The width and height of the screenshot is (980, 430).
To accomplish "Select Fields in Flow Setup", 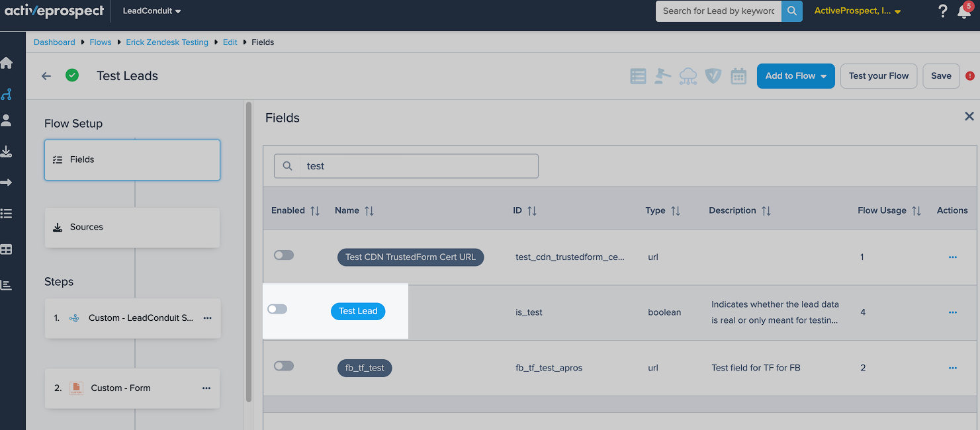I will pyautogui.click(x=132, y=159).
